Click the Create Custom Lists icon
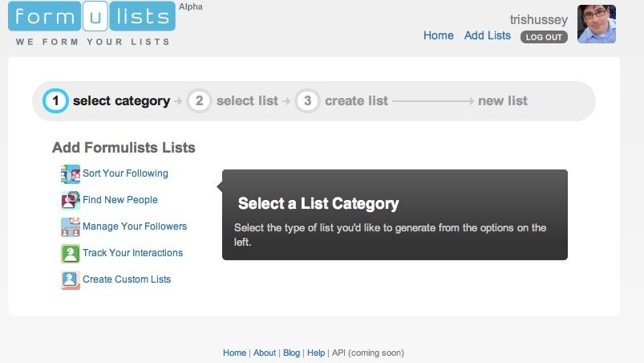 (71, 279)
